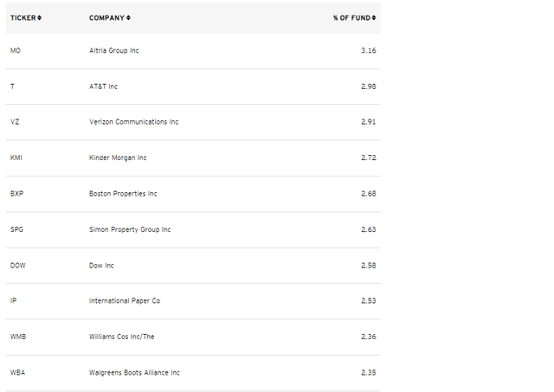554x392 pixels.
Task: Click the sort arrows next to TICKER
Action: pyautogui.click(x=40, y=17)
